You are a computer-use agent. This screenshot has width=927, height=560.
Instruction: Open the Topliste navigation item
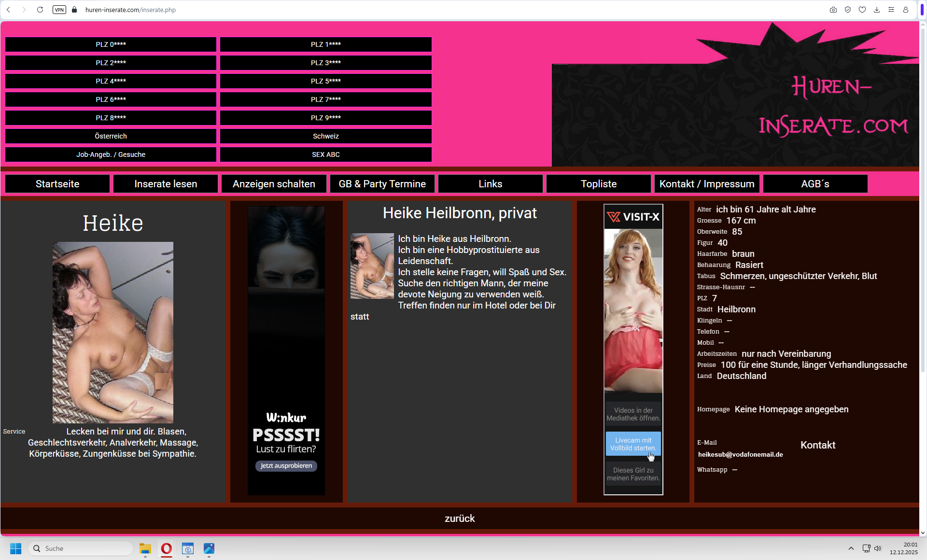click(599, 184)
